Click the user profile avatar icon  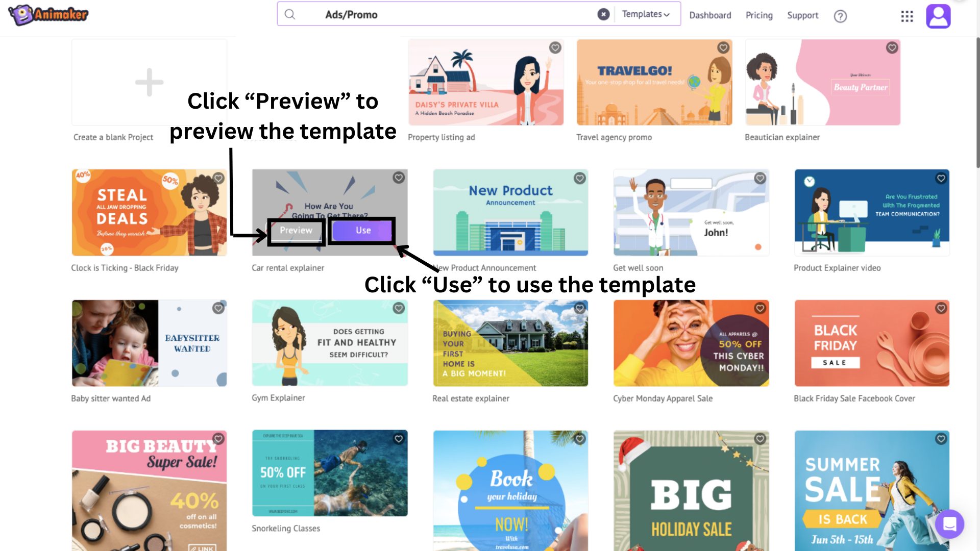click(938, 15)
